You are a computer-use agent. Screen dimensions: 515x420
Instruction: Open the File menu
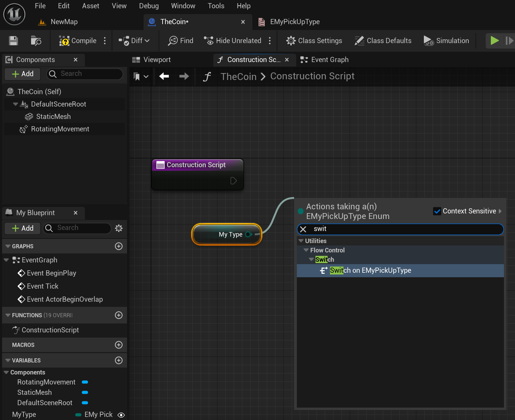pyautogui.click(x=40, y=6)
